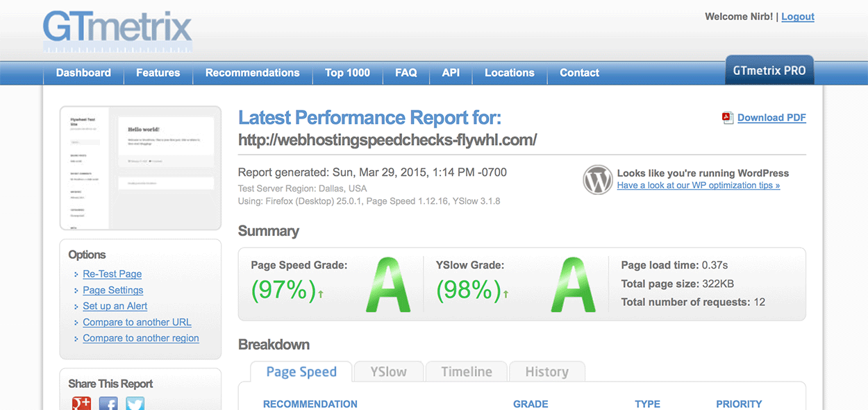Screen dimensions: 868x410
Task: Click the YSlow grade A letter
Action: point(574,284)
